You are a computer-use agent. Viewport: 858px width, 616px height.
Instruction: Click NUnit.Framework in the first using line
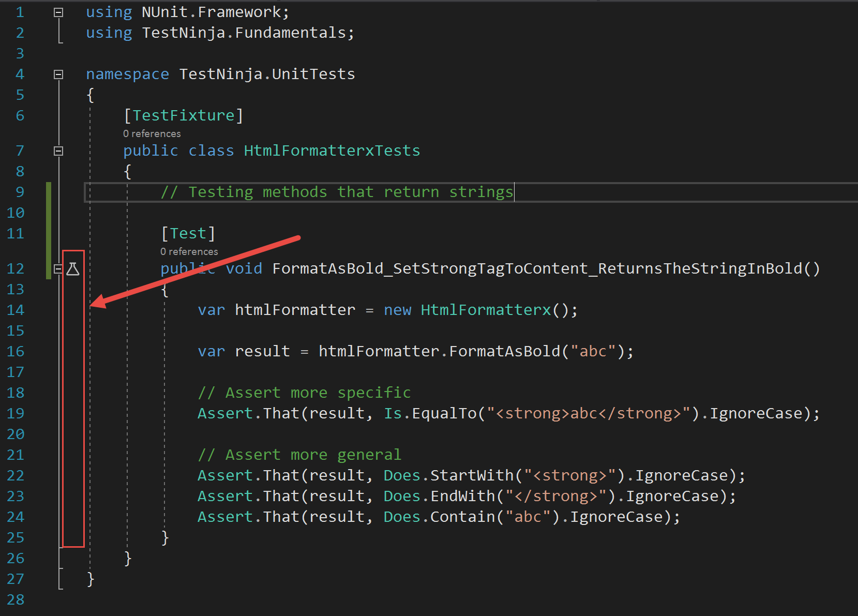(212, 12)
